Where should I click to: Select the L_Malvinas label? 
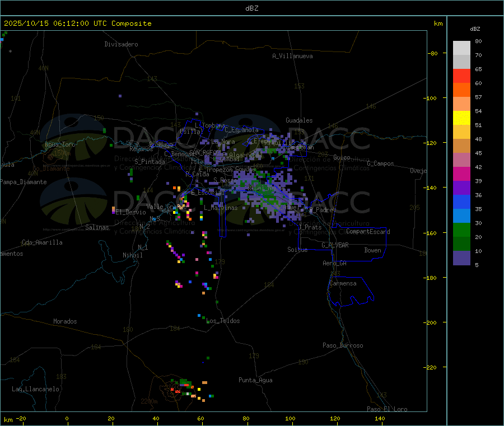[x=221, y=208]
